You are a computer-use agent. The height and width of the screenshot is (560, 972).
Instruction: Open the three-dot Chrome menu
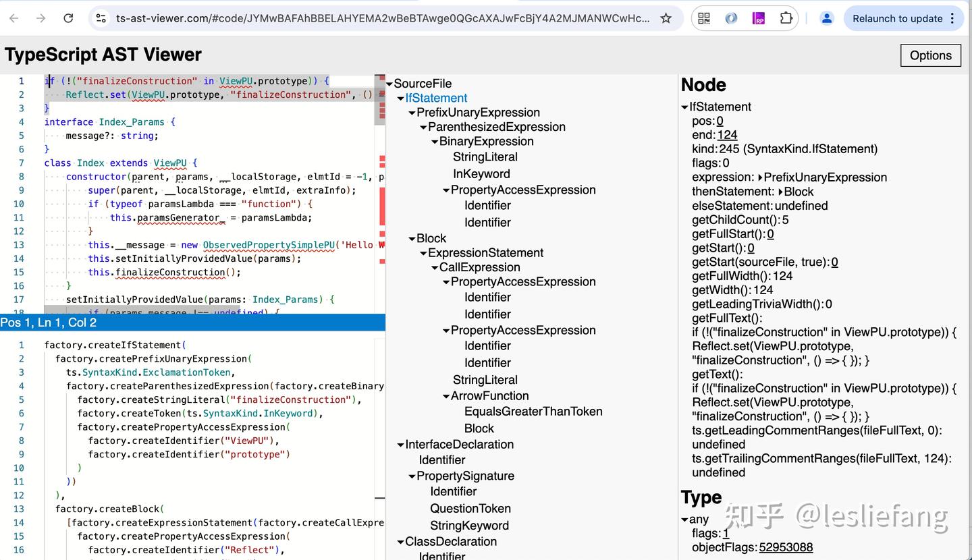pos(952,19)
